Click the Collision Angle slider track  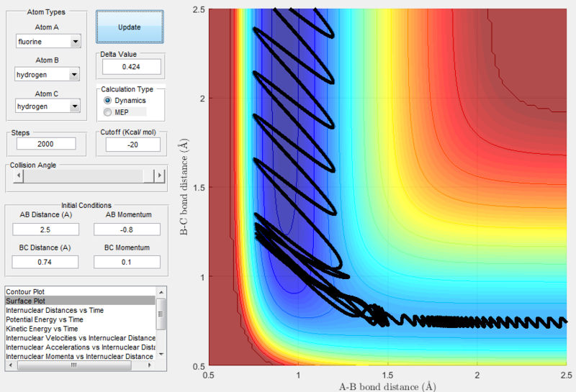coord(89,176)
